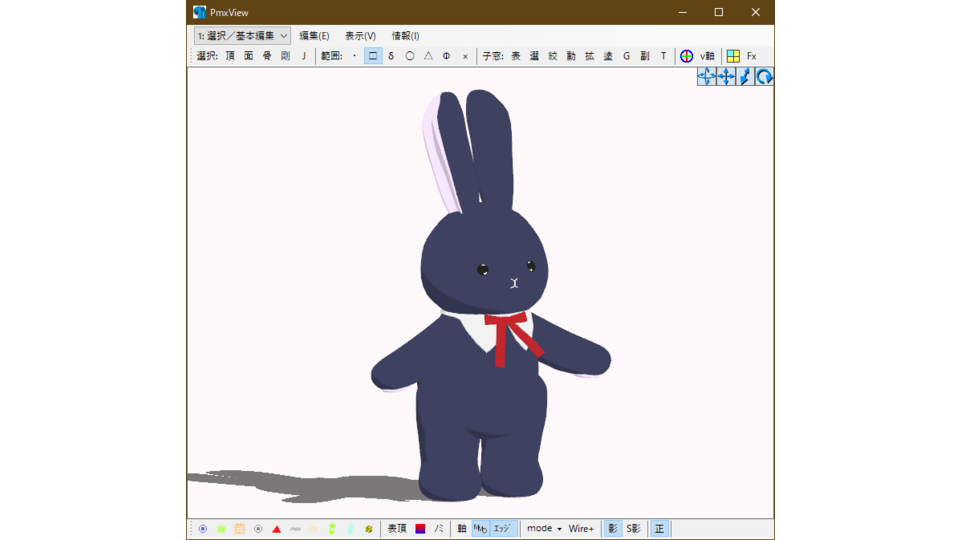This screenshot has height=540, width=960.
Task: Expand the mode dropdown in bottom bar
Action: point(544,528)
